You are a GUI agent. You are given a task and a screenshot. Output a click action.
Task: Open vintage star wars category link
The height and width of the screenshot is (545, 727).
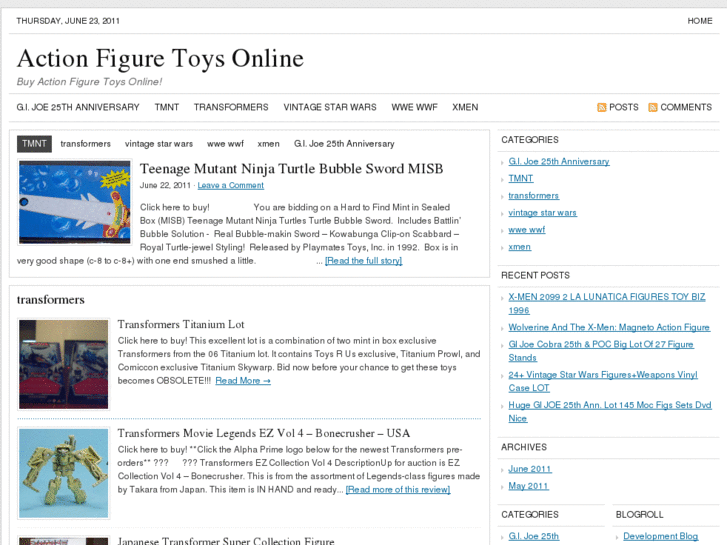coord(542,213)
